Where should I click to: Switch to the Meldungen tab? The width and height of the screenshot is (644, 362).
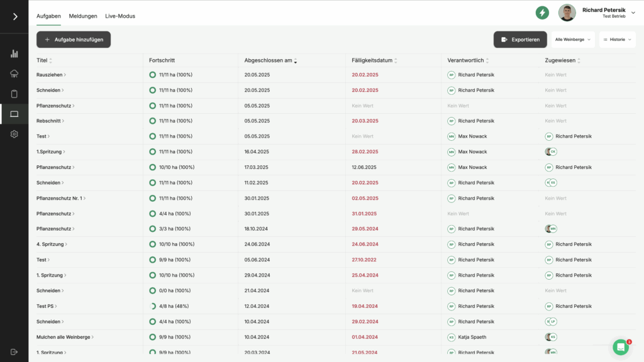click(83, 16)
